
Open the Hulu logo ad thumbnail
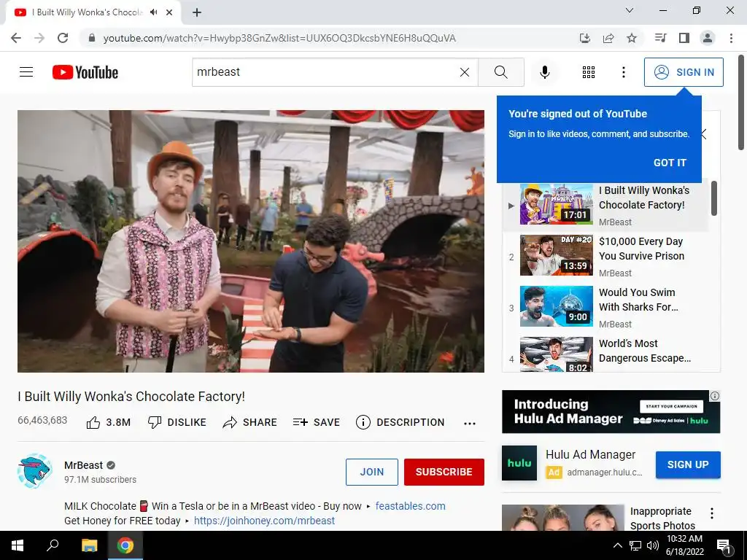coord(519,463)
